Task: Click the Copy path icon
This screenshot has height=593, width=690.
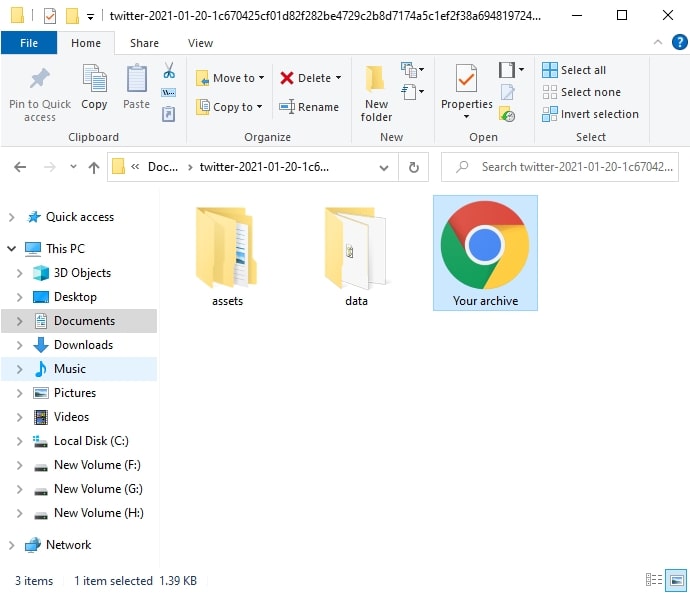Action: [169, 92]
